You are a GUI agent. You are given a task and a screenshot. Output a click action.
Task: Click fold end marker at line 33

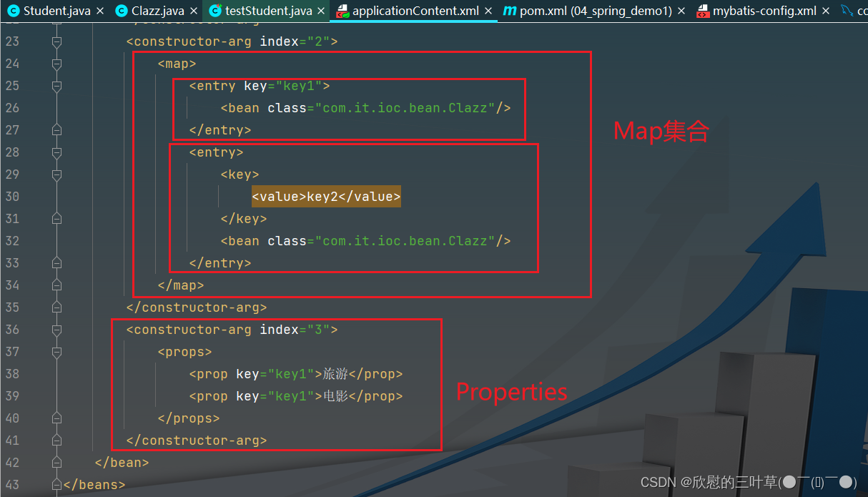coord(56,263)
